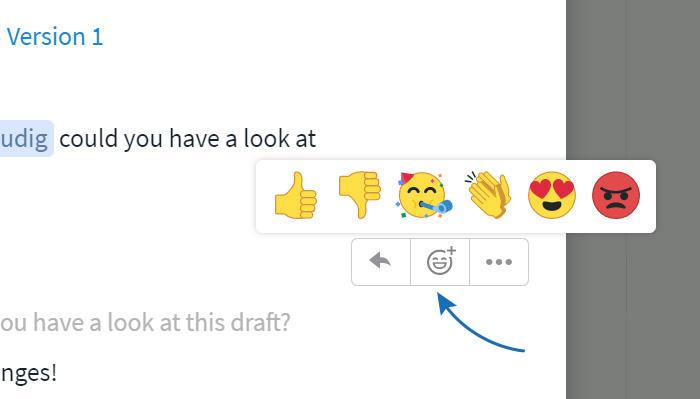Select the clapping hands emoji
The height and width of the screenshot is (399, 700).
488,195
